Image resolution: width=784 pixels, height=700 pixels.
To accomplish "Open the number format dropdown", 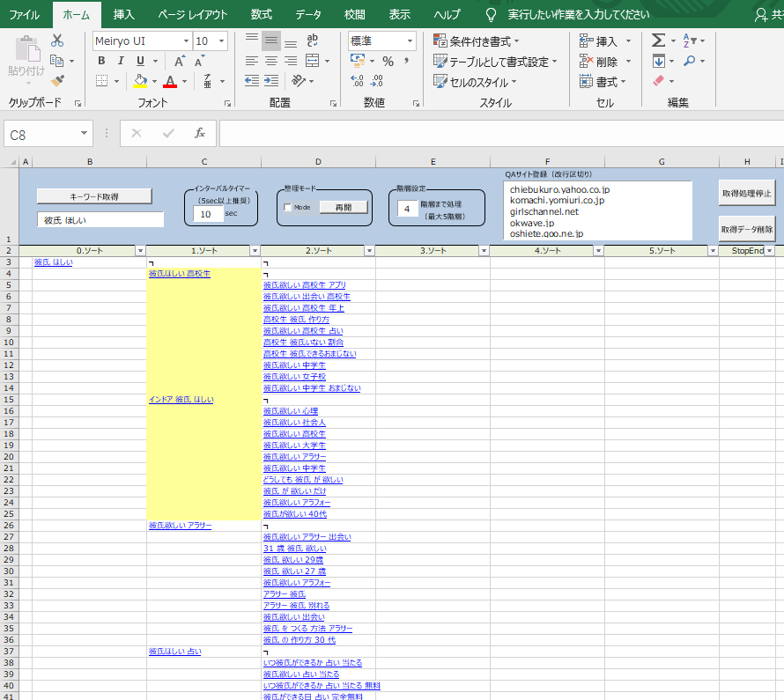I will [x=410, y=41].
